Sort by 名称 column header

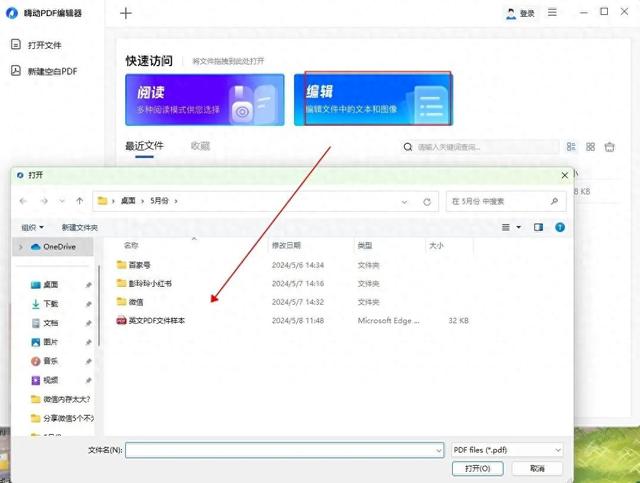click(131, 245)
